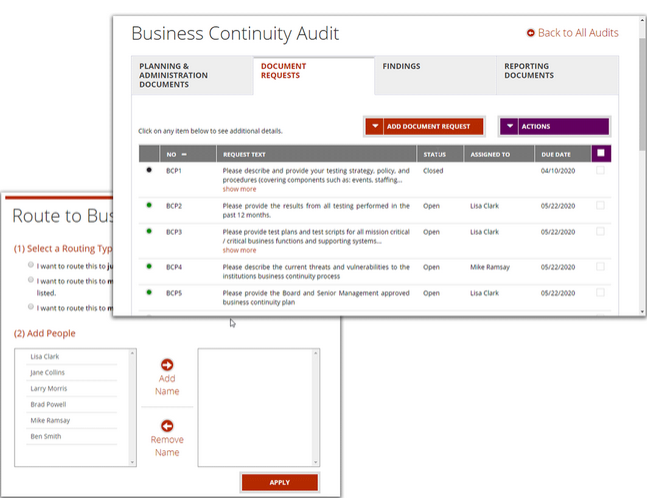
Task: Click the green status dot for BCP2
Action: pos(149,205)
